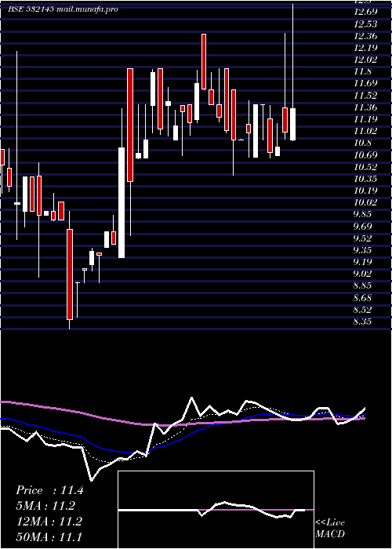Click the 9.85 price level label
The width and height of the screenshot is (392, 549).
pyautogui.click(x=362, y=214)
